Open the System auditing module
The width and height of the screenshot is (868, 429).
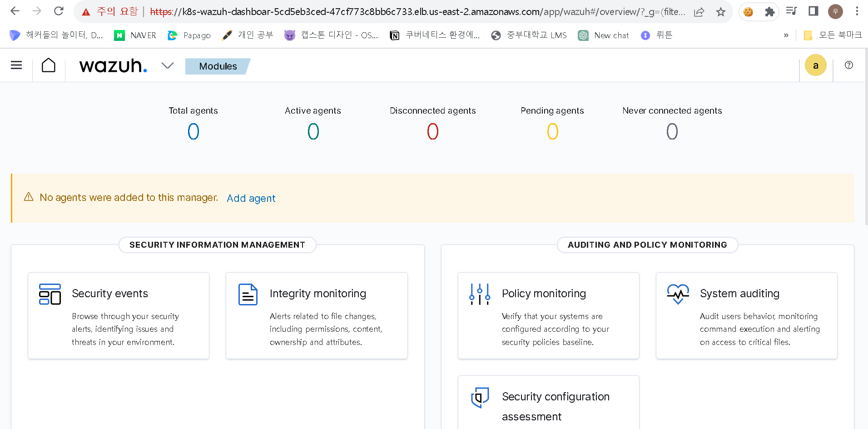click(746, 315)
